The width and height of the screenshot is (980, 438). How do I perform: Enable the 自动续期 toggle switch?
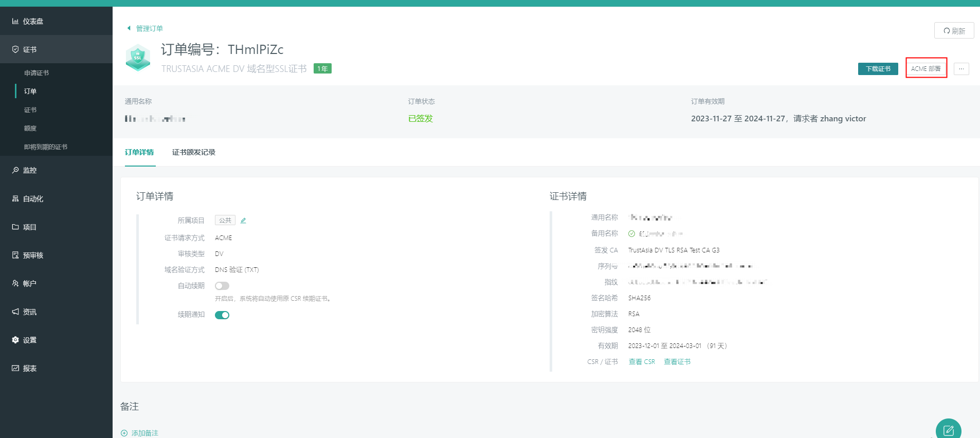pos(222,286)
